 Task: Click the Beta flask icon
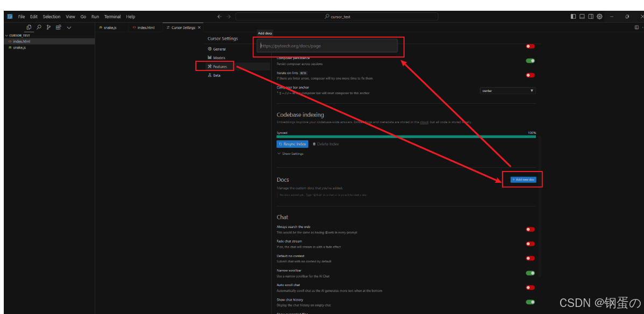click(210, 75)
